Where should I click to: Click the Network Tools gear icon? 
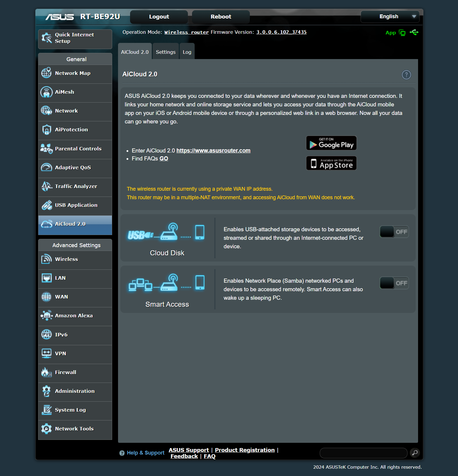(x=46, y=429)
